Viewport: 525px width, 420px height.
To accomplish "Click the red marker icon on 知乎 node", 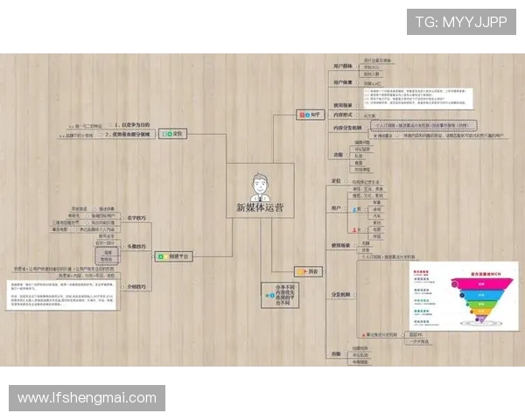I will [x=299, y=114].
